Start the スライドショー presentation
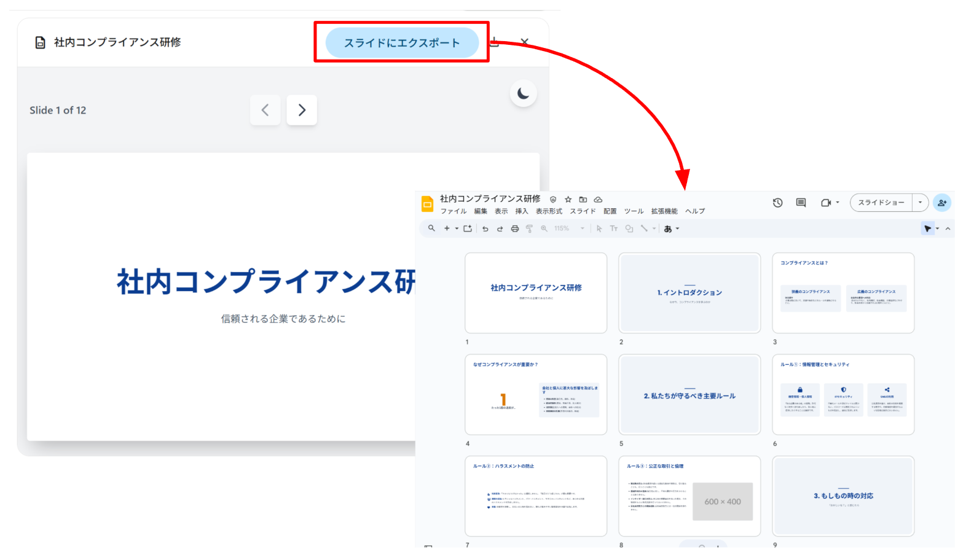The height and width of the screenshot is (560, 966). point(881,203)
